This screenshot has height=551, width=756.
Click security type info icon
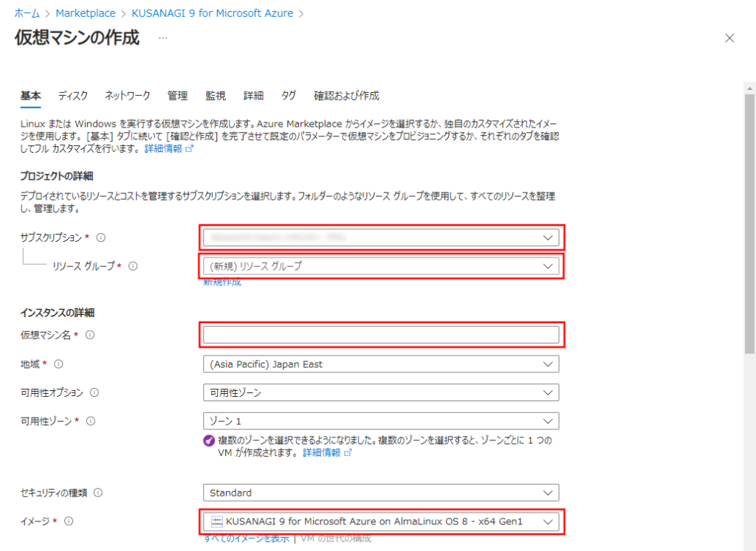click(98, 493)
